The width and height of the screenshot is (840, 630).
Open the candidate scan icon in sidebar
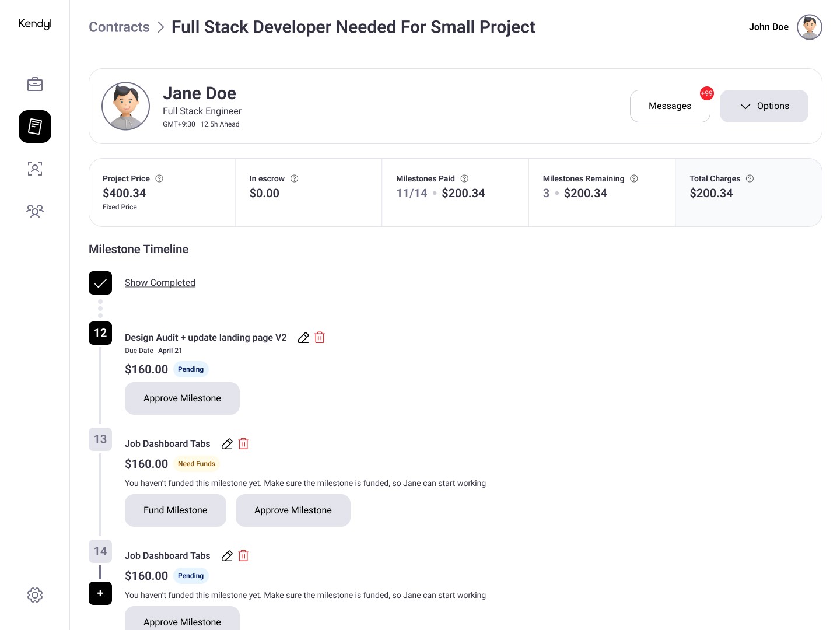[x=35, y=169]
